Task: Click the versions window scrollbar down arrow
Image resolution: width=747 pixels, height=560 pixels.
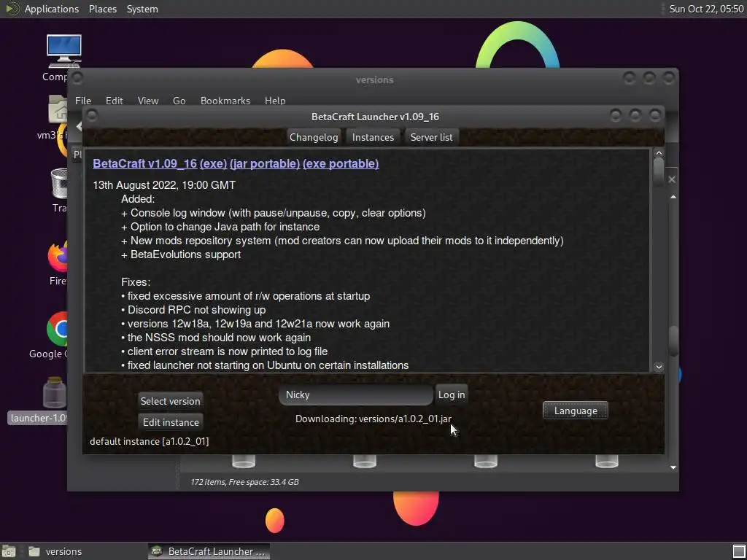Action: pos(673,467)
